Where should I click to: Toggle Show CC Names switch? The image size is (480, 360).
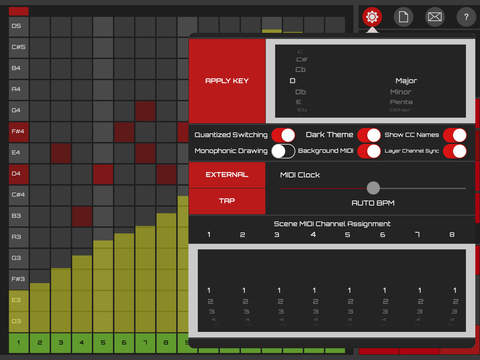455,135
